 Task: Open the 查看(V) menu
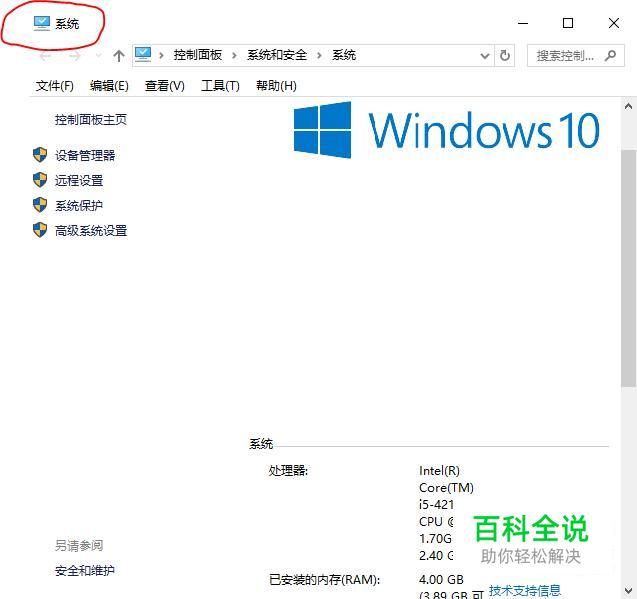[x=165, y=86]
